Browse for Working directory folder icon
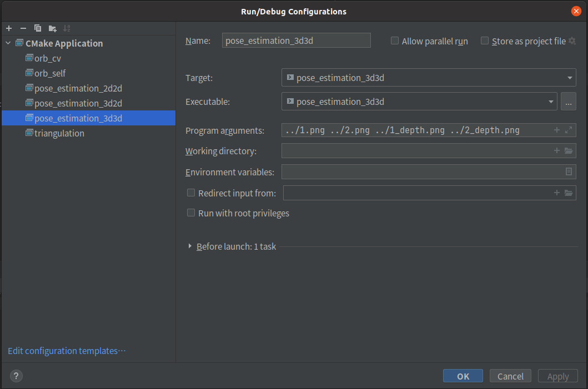The image size is (588, 389). coord(568,151)
